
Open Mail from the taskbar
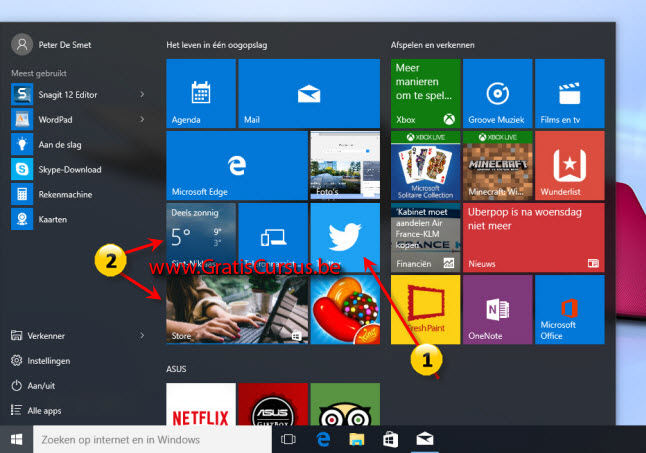424,439
